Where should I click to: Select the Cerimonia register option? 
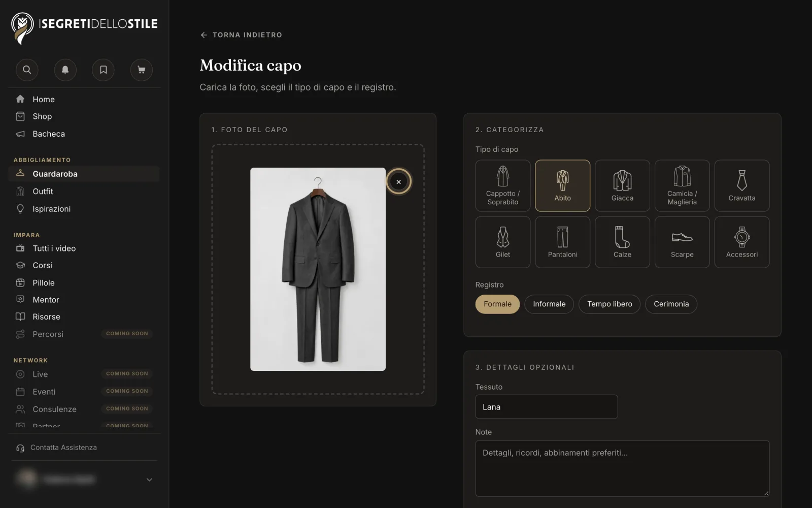[671, 304]
